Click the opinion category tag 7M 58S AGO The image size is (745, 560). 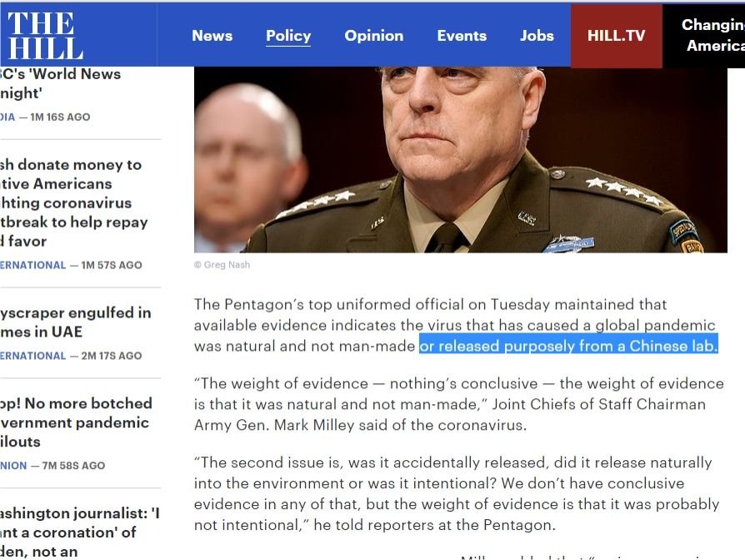[13, 466]
